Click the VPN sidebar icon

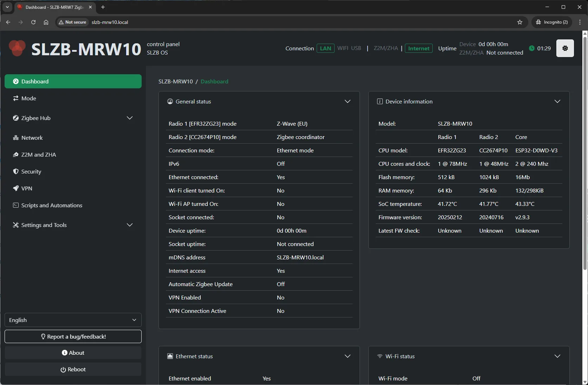point(16,188)
